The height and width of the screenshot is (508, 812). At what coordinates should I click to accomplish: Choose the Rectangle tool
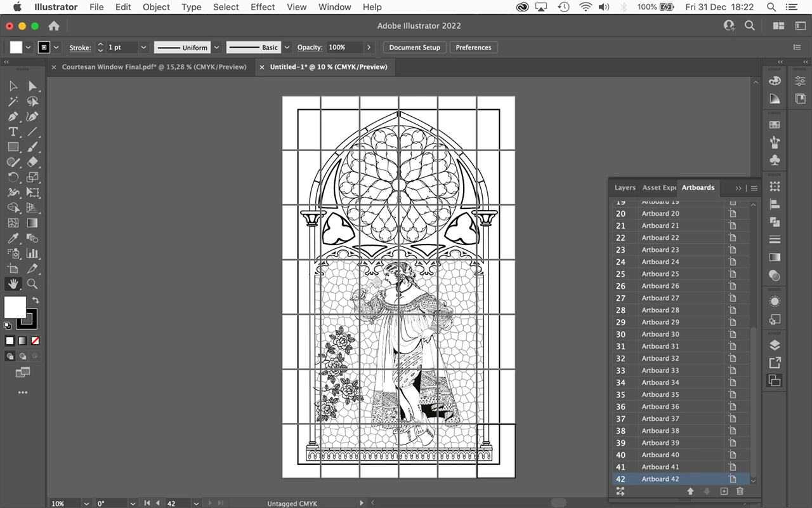click(13, 147)
